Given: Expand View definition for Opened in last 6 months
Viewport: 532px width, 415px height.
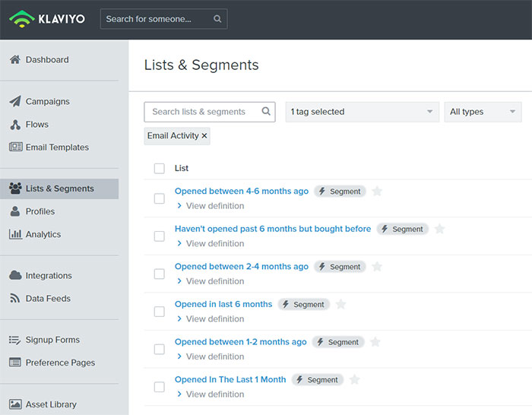Looking at the screenshot, I should pyautogui.click(x=211, y=319).
